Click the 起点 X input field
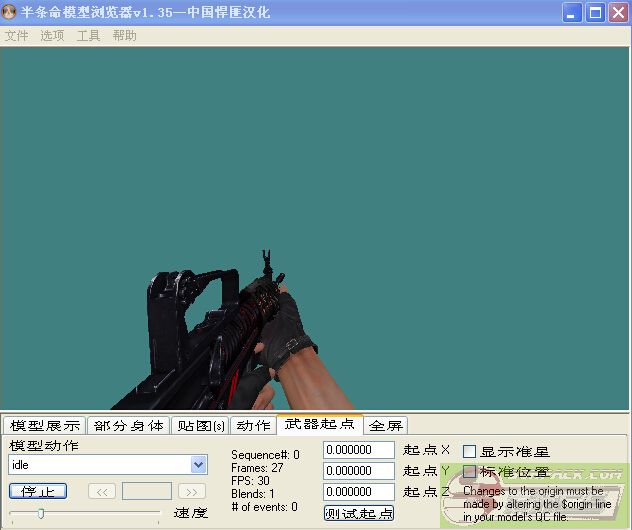 (x=359, y=451)
